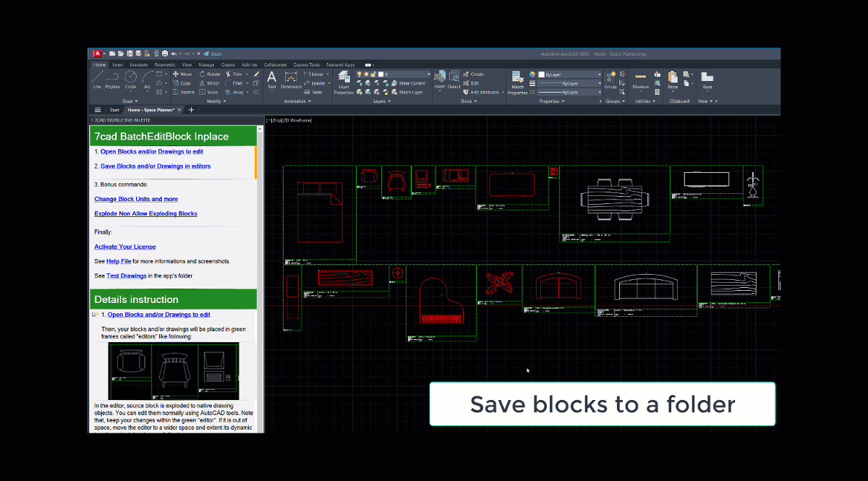Switch to the Start file tab

(x=114, y=110)
